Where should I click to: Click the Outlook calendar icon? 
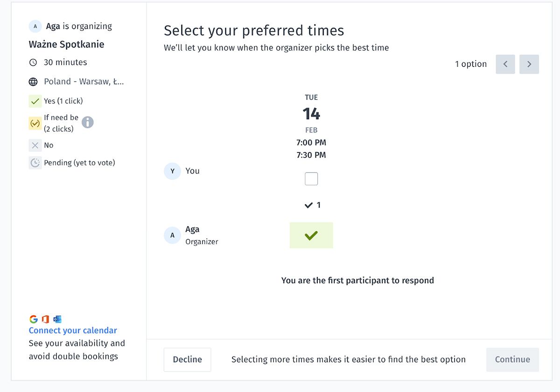pyautogui.click(x=57, y=319)
